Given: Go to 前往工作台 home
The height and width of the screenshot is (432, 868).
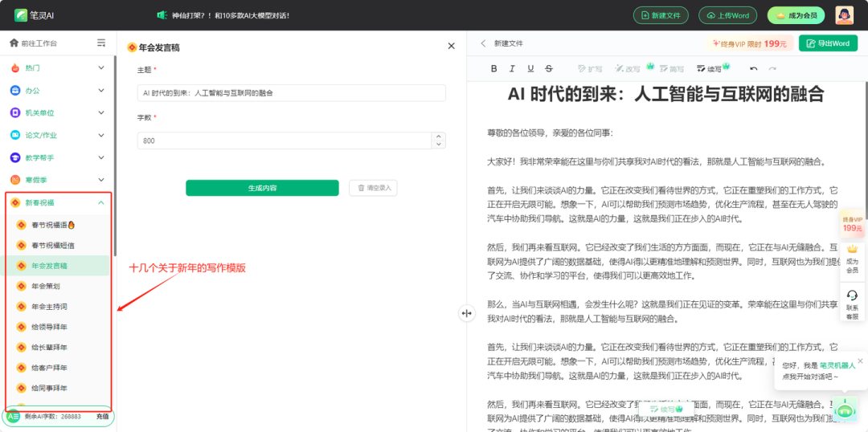Looking at the screenshot, I should pos(33,43).
